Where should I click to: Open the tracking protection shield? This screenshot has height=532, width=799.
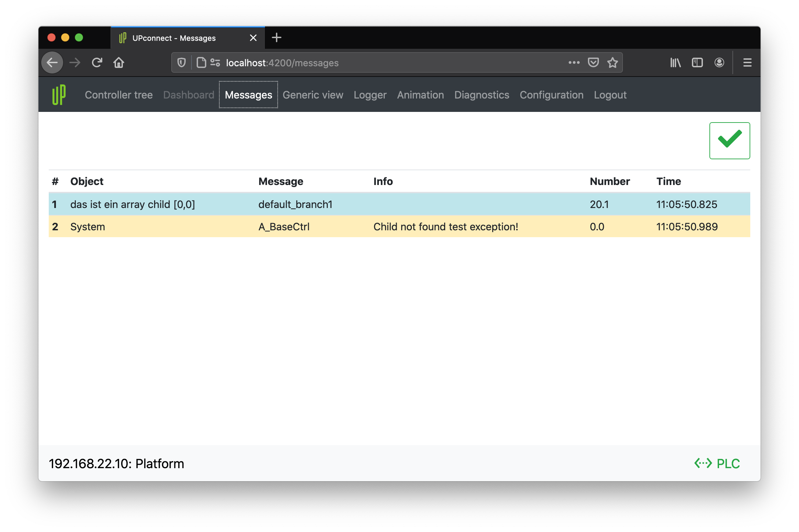[x=182, y=62]
